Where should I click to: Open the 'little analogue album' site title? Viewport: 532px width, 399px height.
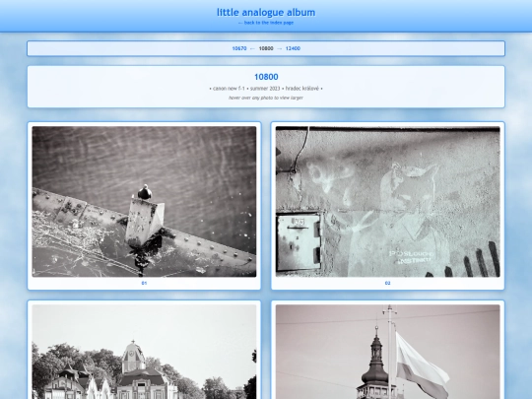(266, 12)
